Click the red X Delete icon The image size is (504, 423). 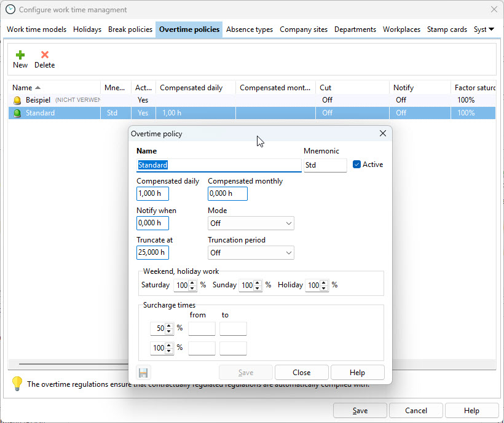pyautogui.click(x=44, y=55)
